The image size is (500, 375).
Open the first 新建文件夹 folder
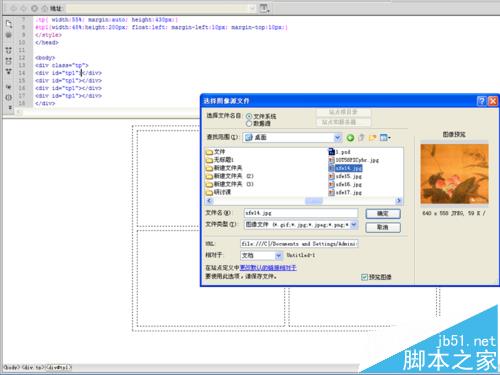tap(224, 168)
